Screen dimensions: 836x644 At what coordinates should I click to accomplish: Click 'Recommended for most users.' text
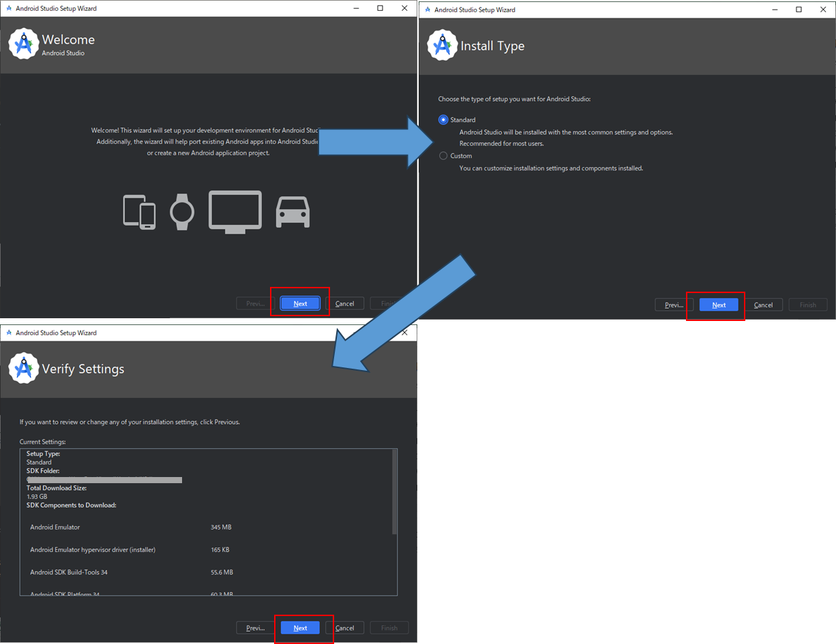click(x=502, y=144)
